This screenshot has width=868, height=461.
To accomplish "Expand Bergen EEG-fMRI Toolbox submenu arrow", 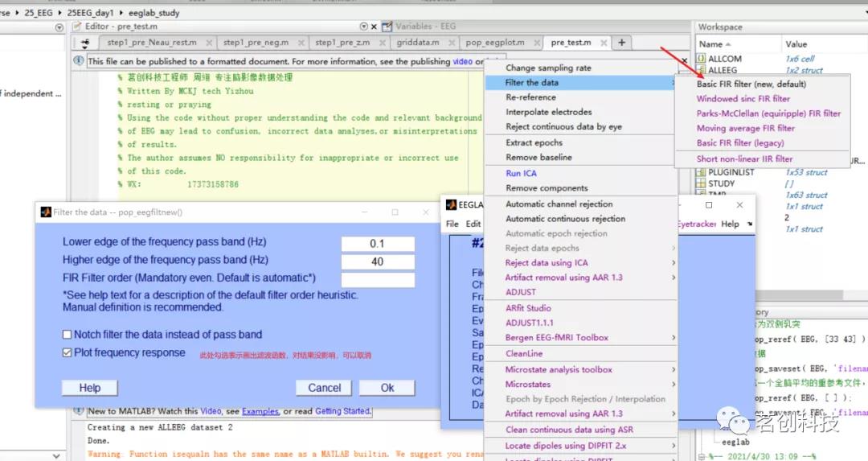I will click(x=674, y=337).
